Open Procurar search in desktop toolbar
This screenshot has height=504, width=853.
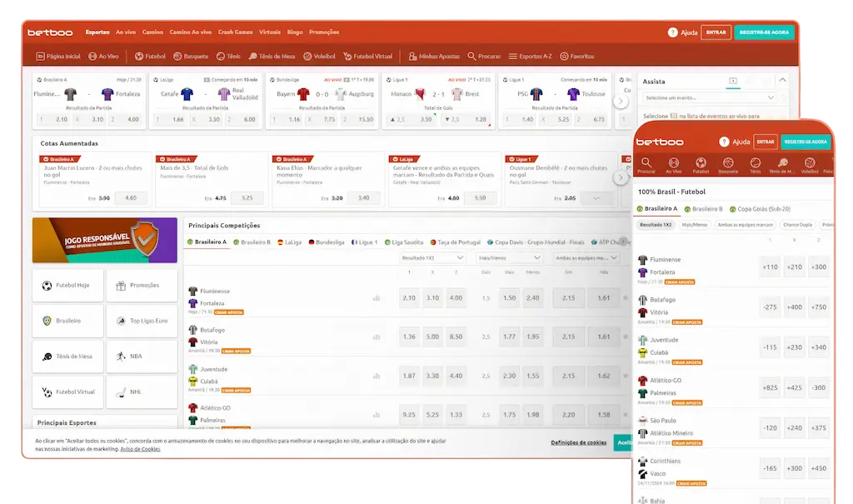click(x=484, y=56)
